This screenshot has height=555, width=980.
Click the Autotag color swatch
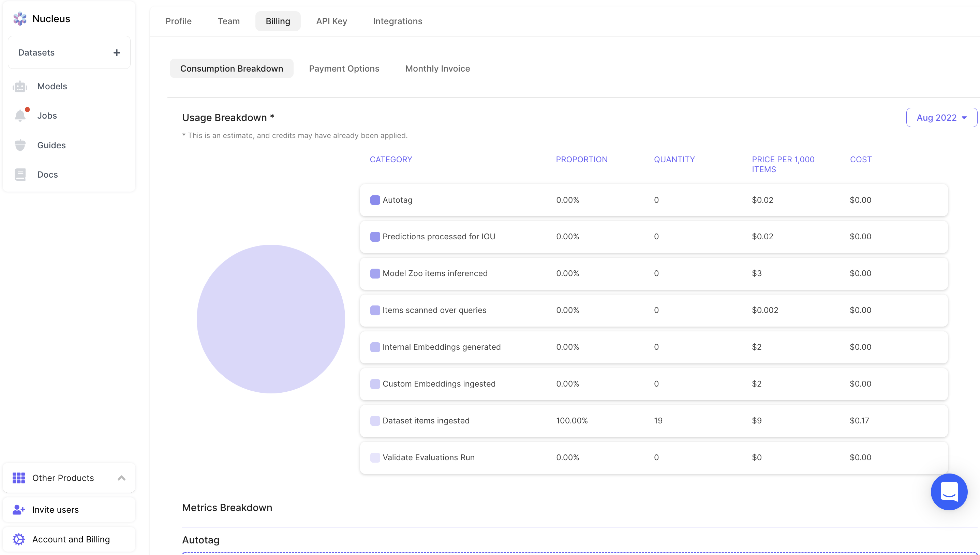tap(375, 200)
